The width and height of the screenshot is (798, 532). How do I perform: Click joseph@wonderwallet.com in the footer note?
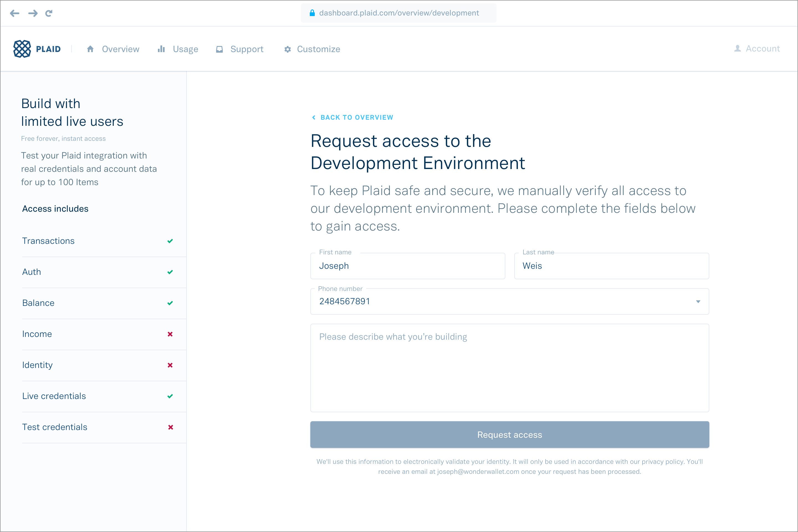[478, 472]
